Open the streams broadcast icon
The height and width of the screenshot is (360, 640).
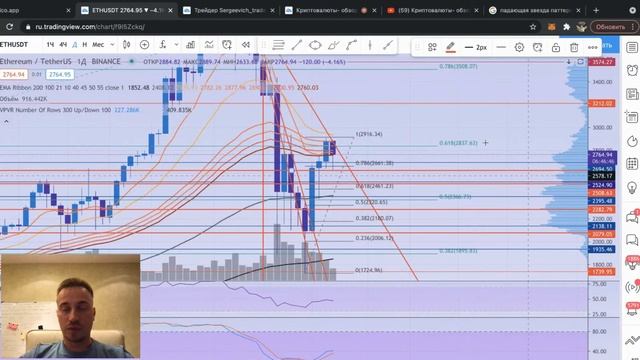632,287
